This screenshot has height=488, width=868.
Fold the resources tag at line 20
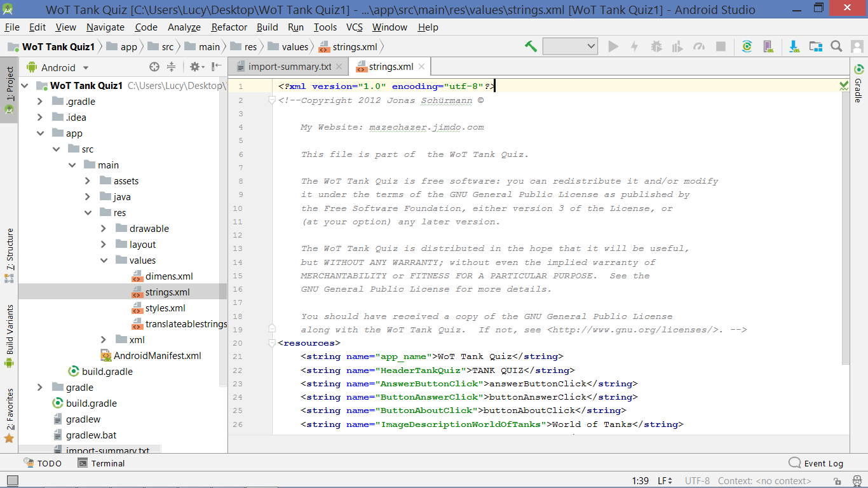pos(272,343)
